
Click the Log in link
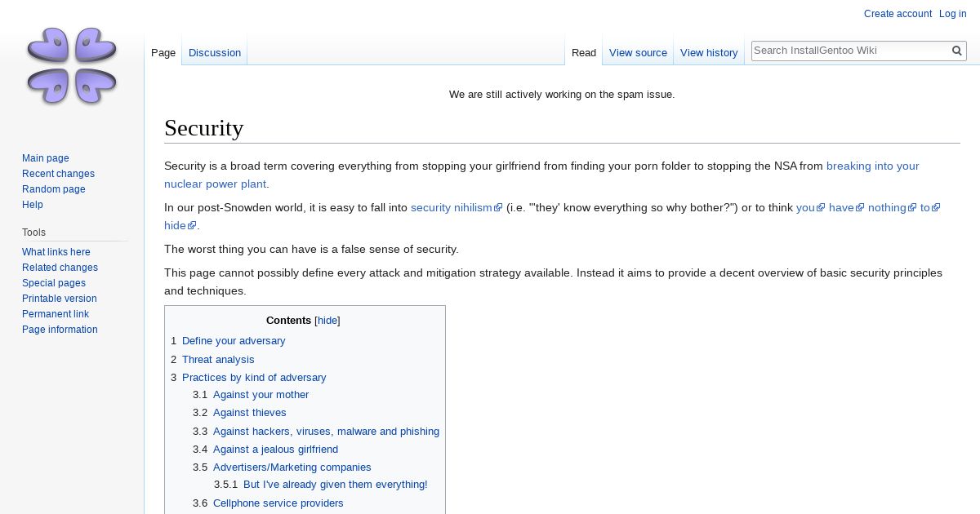click(952, 14)
